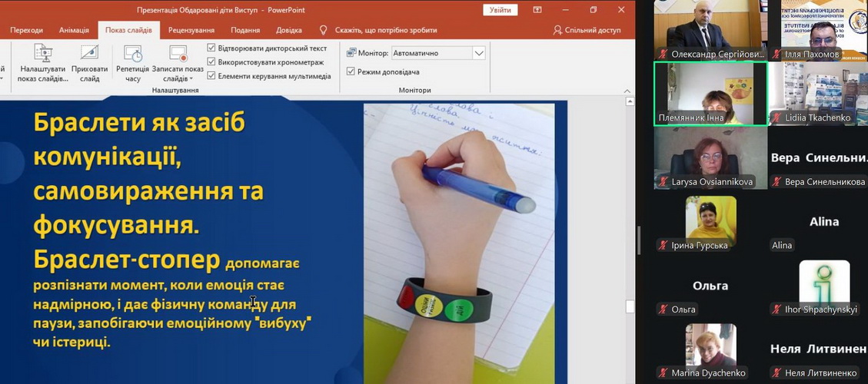Click the muted mic icon beside Larysa Ovsiannikova
868x384 pixels.
click(x=662, y=182)
